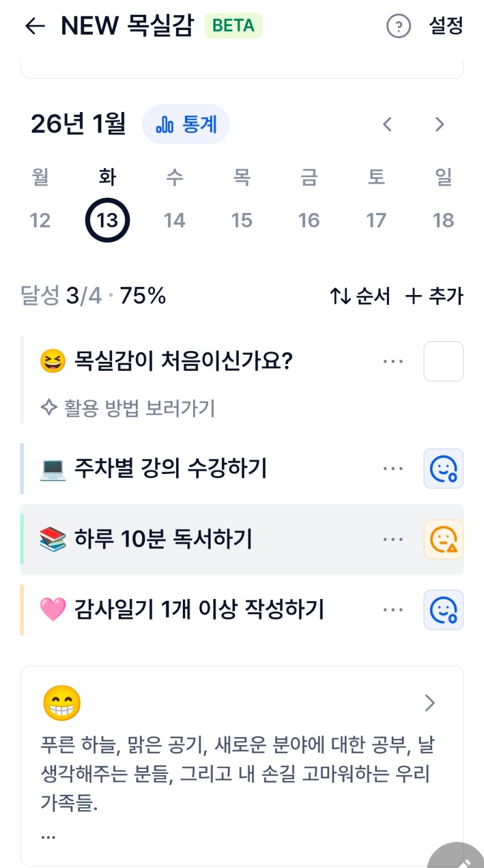Open more options for 감사일기 1개 이상 작성하기

pos(393,610)
